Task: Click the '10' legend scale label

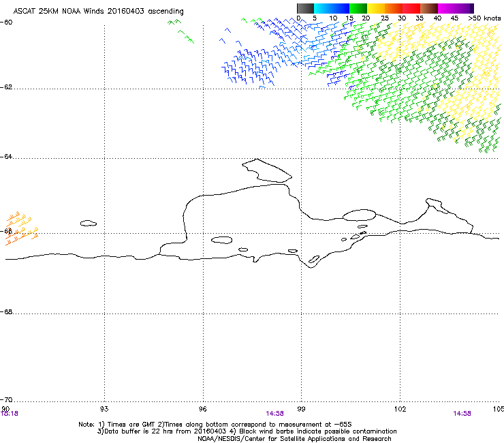Action: 333,18
